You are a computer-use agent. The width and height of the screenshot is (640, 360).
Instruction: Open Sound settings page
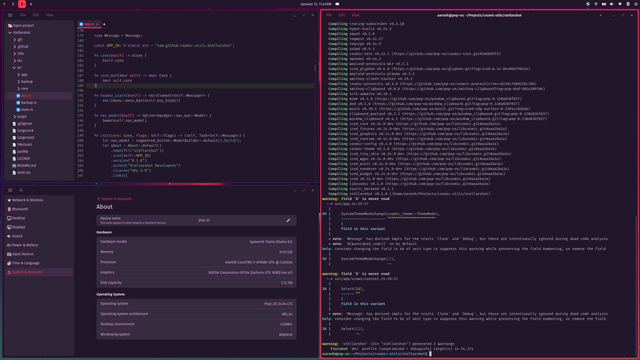[39, 236]
